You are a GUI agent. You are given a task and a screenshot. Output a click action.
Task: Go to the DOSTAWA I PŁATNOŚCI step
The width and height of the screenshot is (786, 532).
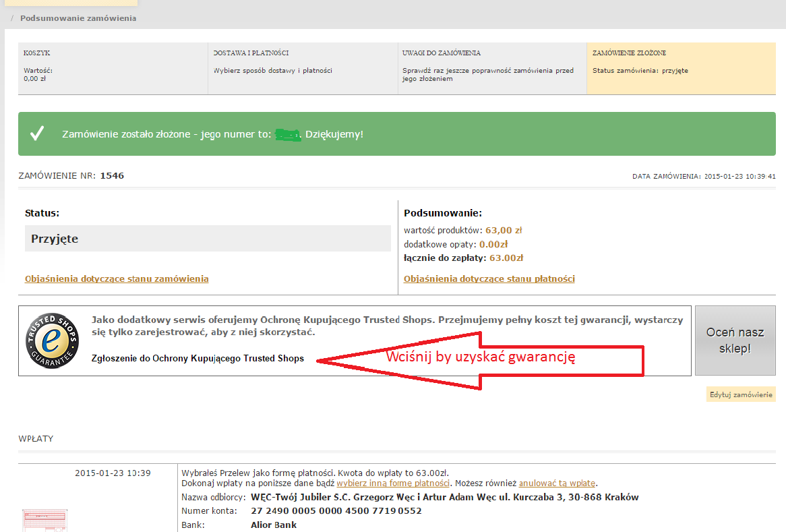[x=303, y=68]
